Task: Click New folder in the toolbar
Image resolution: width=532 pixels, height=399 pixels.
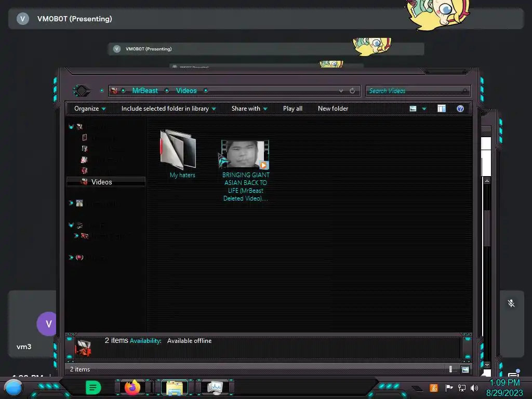Action: point(333,109)
